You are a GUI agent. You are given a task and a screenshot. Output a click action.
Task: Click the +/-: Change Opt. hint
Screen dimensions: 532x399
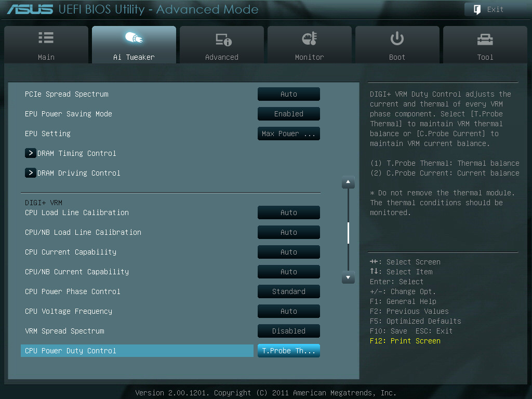click(x=403, y=291)
